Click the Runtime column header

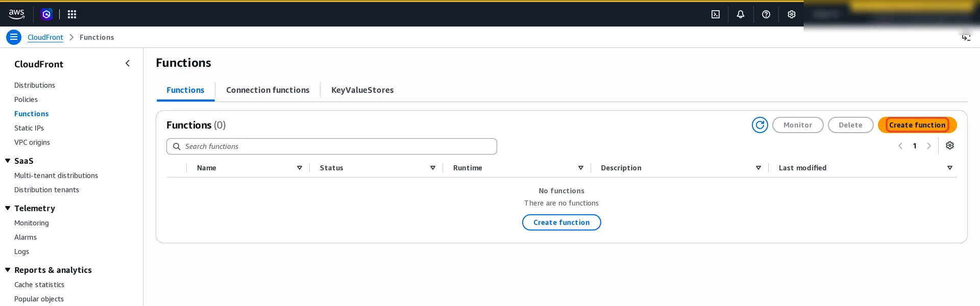point(468,168)
